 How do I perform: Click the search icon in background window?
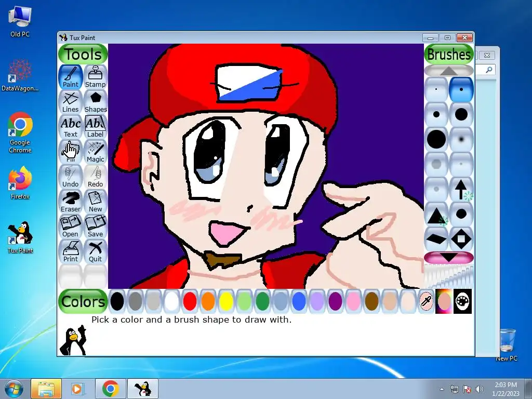tap(489, 70)
